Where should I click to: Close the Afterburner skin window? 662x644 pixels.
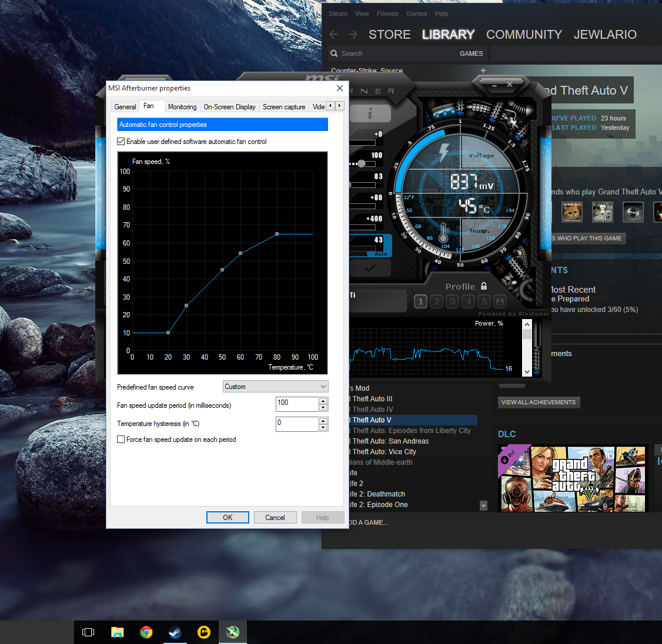pyautogui.click(x=510, y=85)
